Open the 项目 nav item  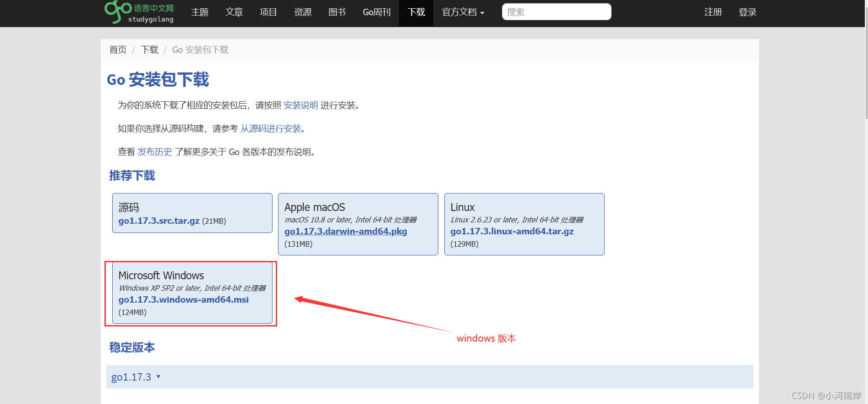tap(268, 12)
